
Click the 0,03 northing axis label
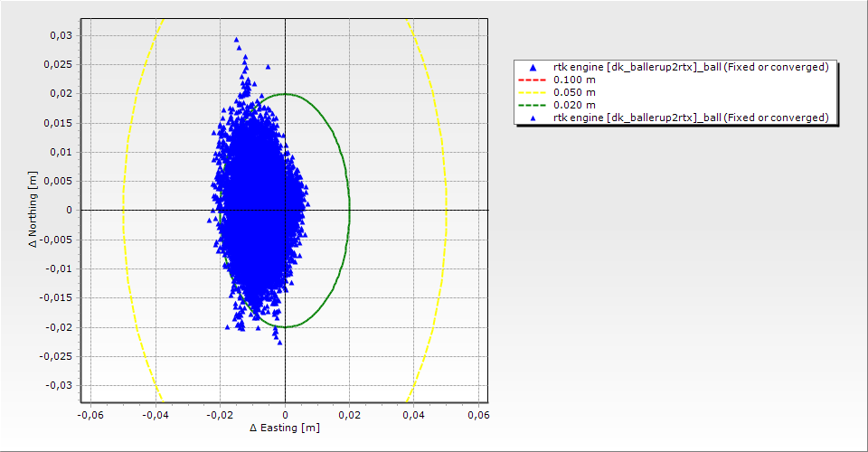click(61, 35)
